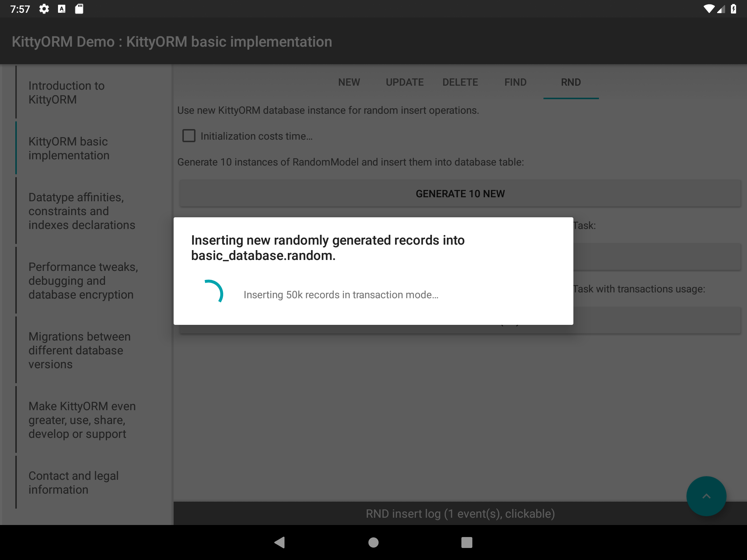The height and width of the screenshot is (560, 747).
Task: Tap the Wi-Fi status icon
Action: [x=709, y=9]
